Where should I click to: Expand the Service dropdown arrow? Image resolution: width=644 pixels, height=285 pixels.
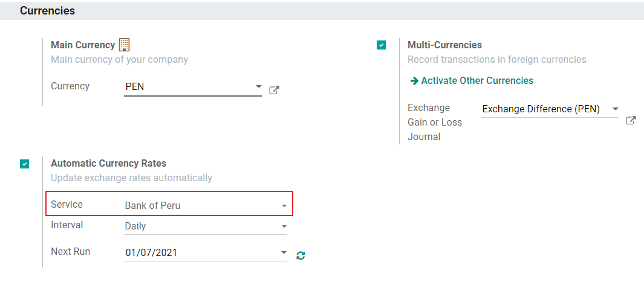284,206
